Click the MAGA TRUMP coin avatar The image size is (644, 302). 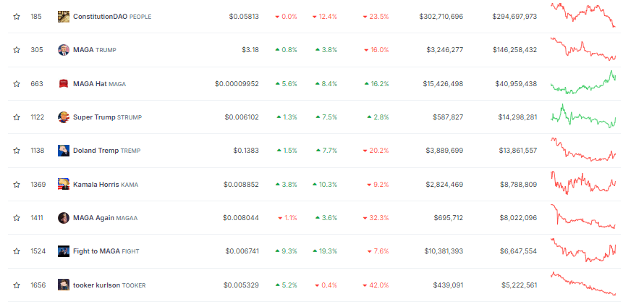pos(64,50)
